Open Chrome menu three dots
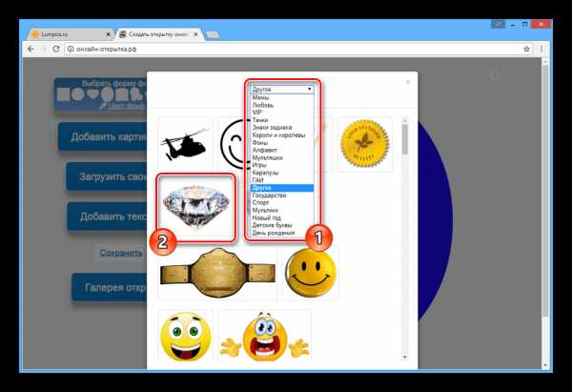Viewport: 572px width, 392px height. [541, 49]
